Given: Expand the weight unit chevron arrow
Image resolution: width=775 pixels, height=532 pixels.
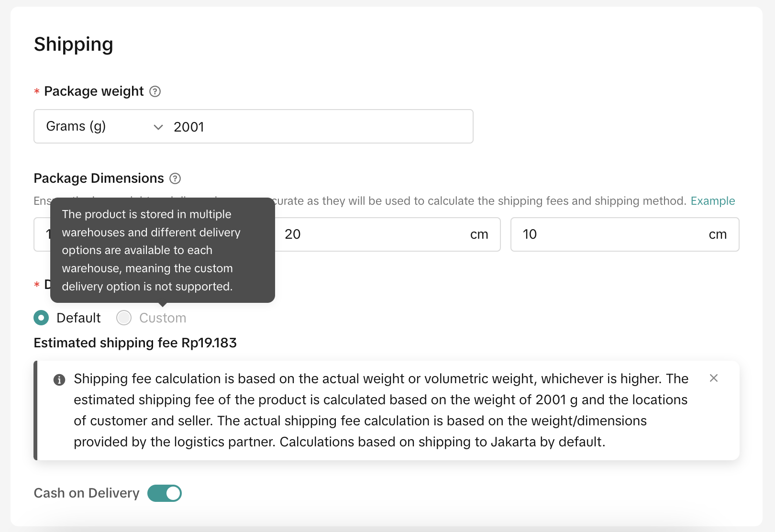Looking at the screenshot, I should [x=158, y=127].
